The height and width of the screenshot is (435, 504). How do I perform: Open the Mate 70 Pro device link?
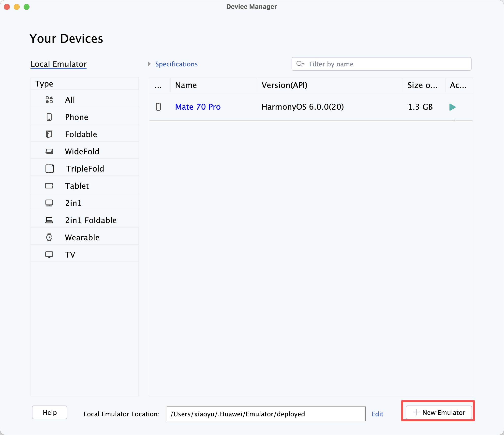[x=198, y=107]
